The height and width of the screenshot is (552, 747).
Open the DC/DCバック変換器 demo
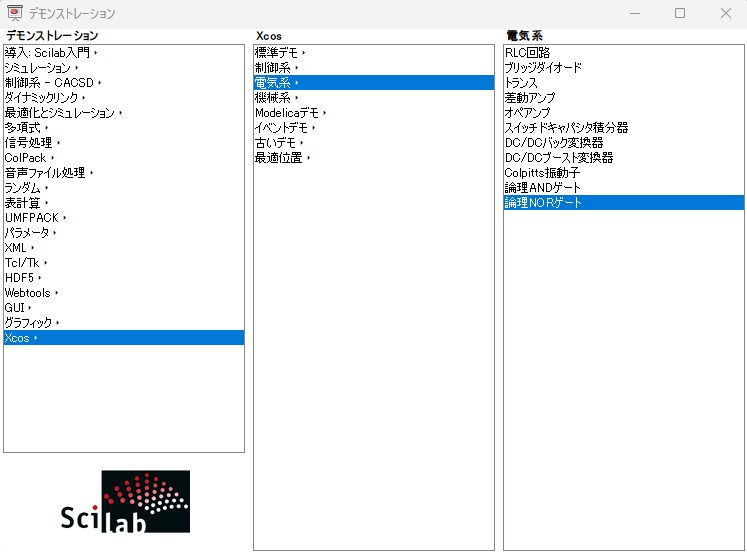pyautogui.click(x=624, y=142)
